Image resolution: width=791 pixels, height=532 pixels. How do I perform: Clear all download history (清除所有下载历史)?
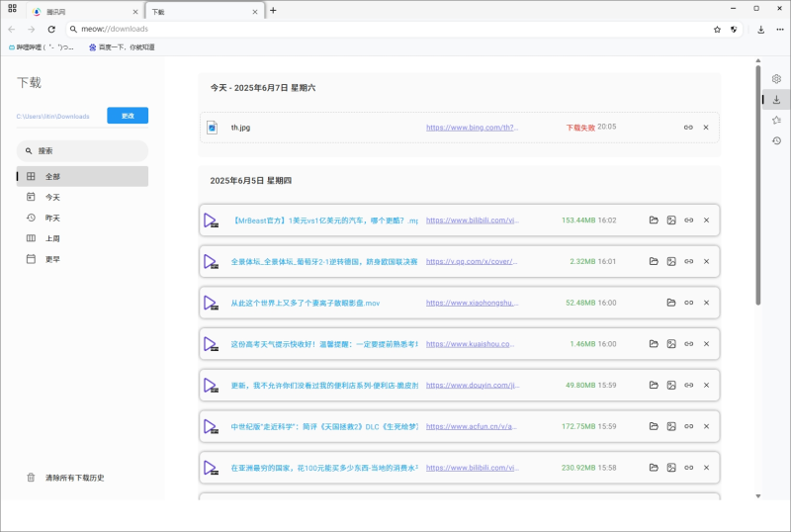coord(74,478)
